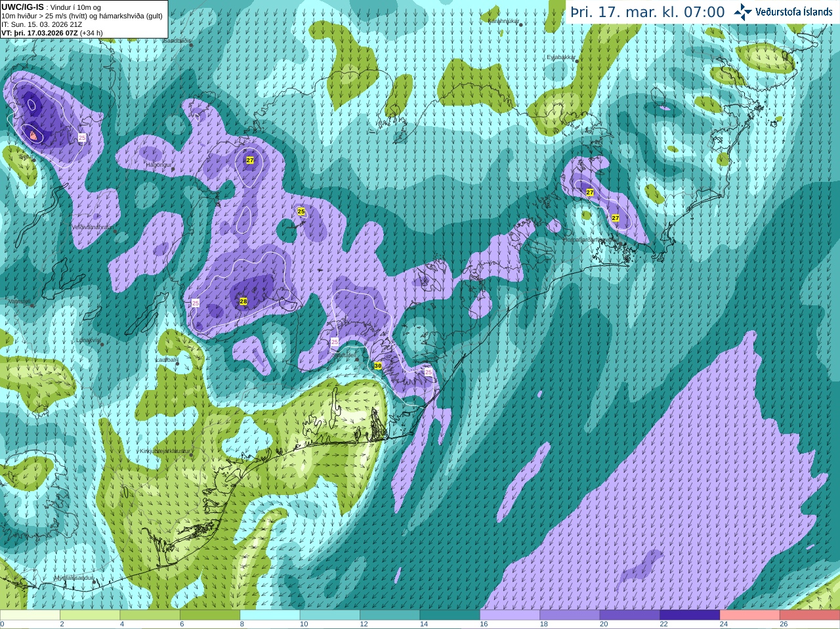Image resolution: width=840 pixels, height=629 pixels.
Task: Click the Kárahnjúkar station dot
Action: [520, 25]
